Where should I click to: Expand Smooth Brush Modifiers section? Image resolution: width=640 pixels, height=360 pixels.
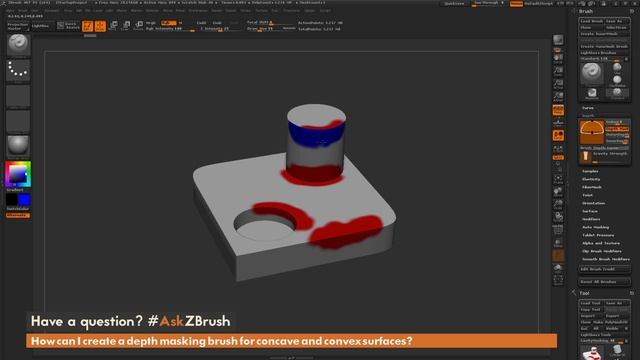coord(606,259)
